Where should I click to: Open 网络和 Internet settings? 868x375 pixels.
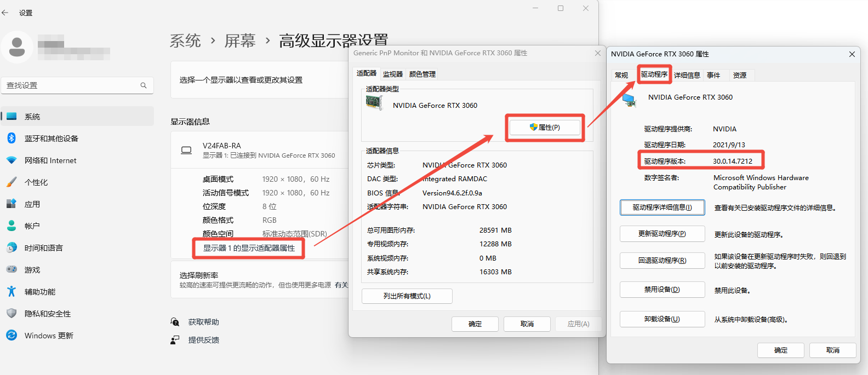click(50, 160)
